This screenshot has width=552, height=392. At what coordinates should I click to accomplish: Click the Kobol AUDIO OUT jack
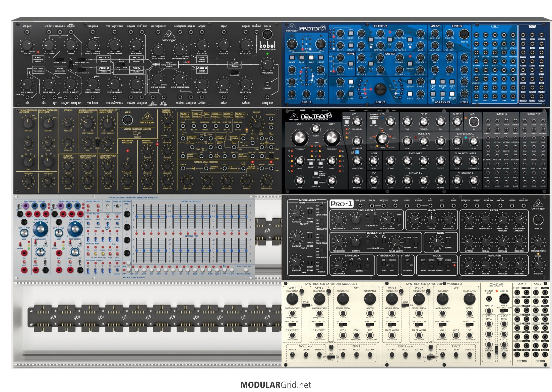[267, 98]
